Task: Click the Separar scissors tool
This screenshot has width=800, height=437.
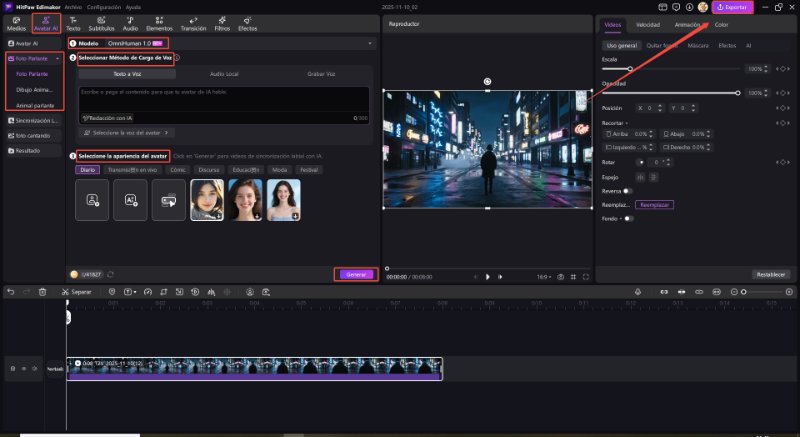Action: pyautogui.click(x=77, y=292)
